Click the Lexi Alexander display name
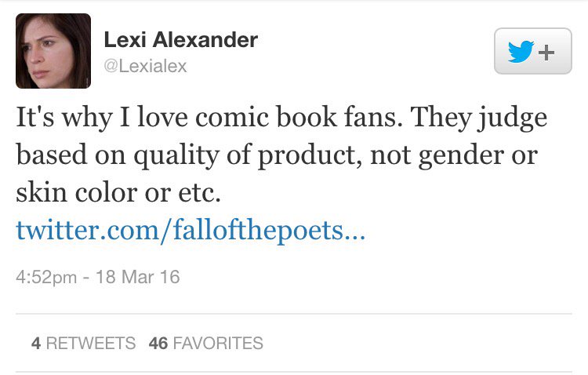Image resolution: width=588 pixels, height=375 pixels. pyautogui.click(x=180, y=40)
